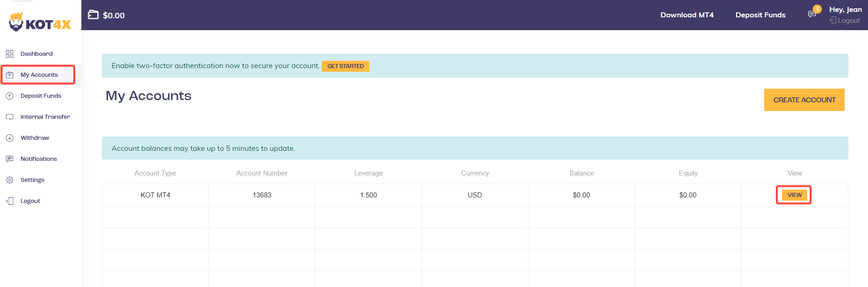The width and height of the screenshot is (868, 287).
Task: Click GET STARTED for two-factor authentication
Action: pos(346,66)
